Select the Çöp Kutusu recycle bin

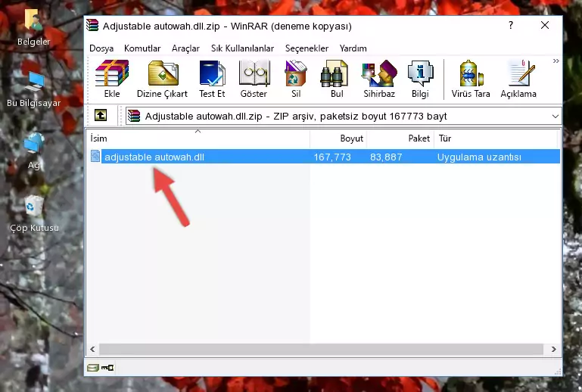coord(34,213)
